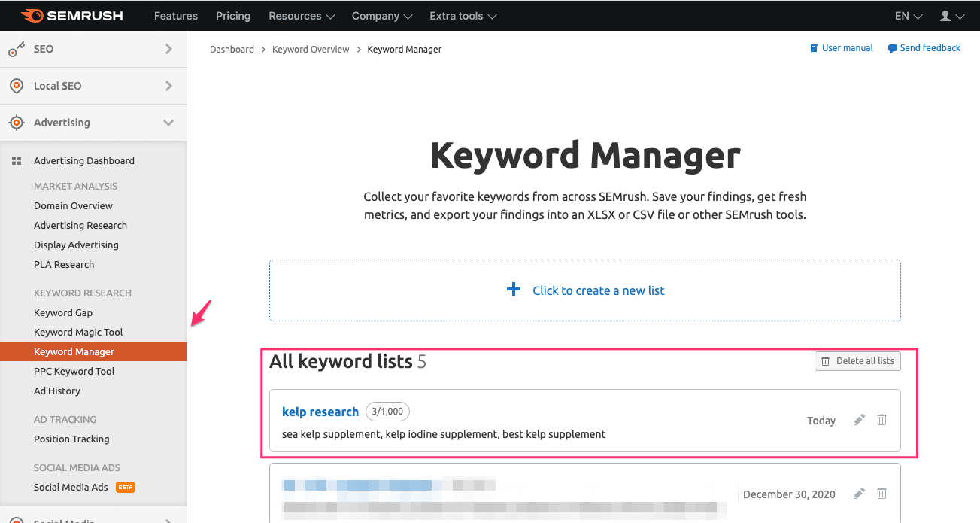Click the Advertising target icon
The width and height of the screenshot is (980, 523).
pyautogui.click(x=17, y=123)
